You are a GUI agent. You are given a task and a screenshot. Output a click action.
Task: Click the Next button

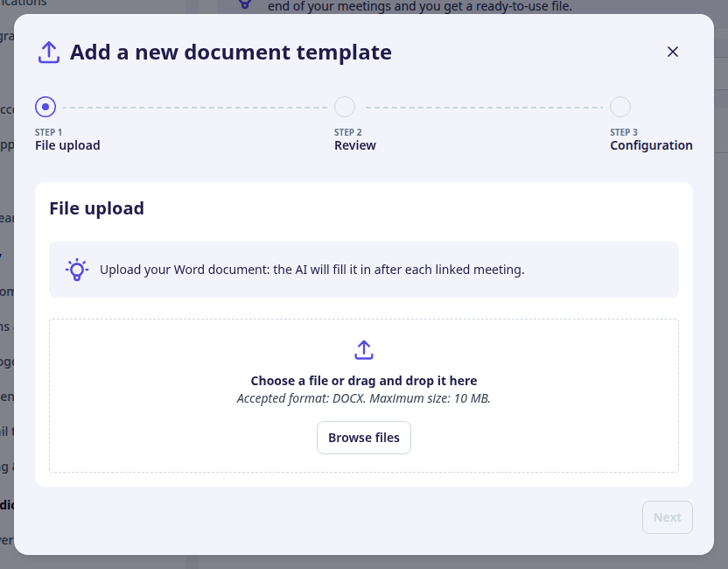pos(668,517)
